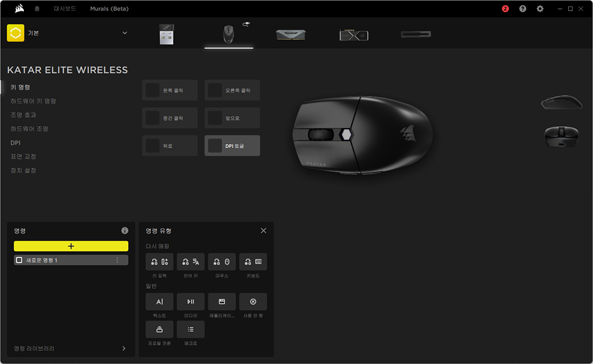Choose the 매크로 command icon
The image size is (593, 364).
(190, 329)
